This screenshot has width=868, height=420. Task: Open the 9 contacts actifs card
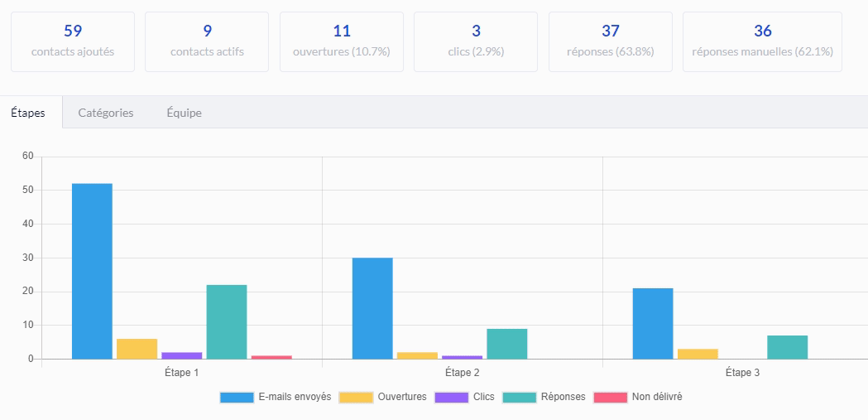(207, 41)
